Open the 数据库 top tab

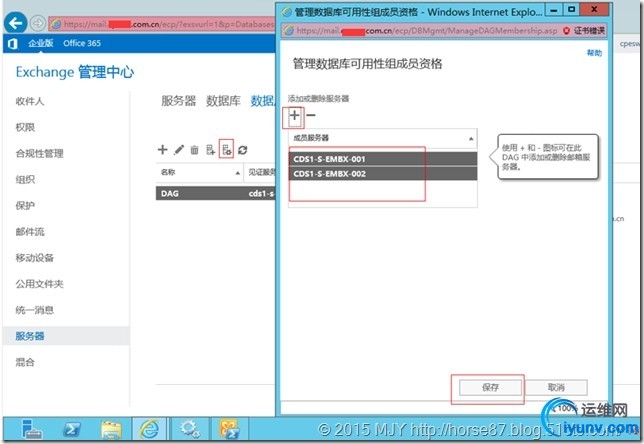(x=223, y=101)
